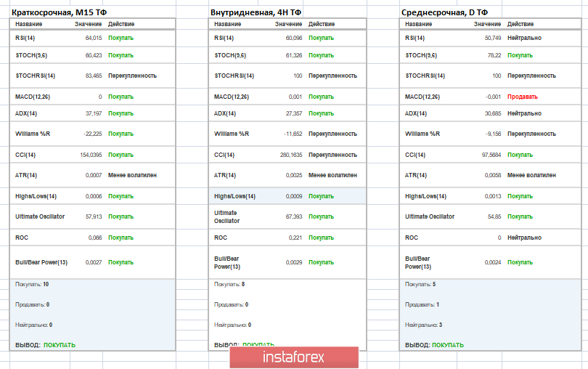Click ADX(14) value 30,685
This screenshot has width=588, height=369.
493,113
